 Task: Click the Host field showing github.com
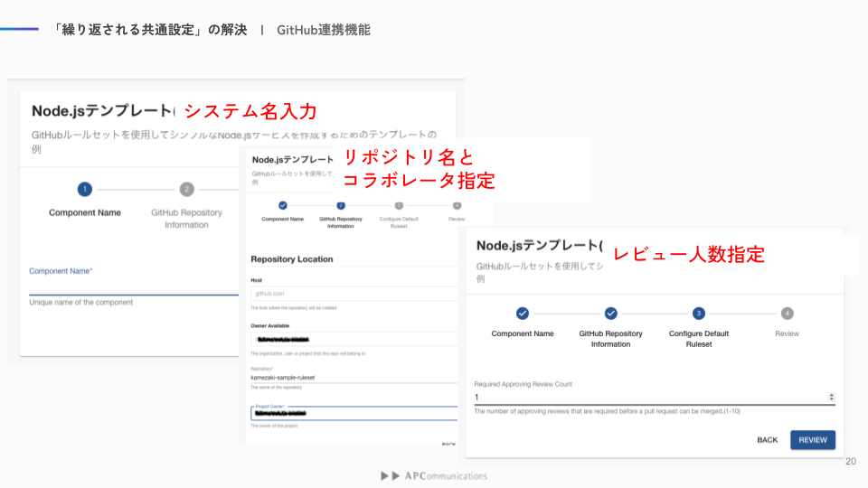pos(354,294)
